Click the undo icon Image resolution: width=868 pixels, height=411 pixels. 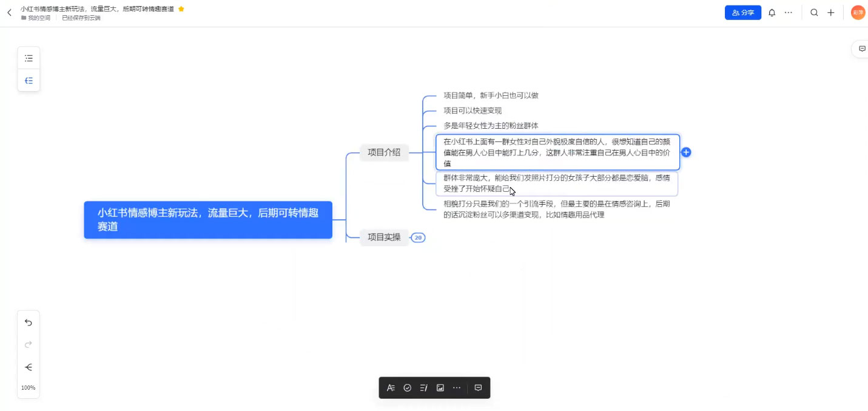[28, 322]
